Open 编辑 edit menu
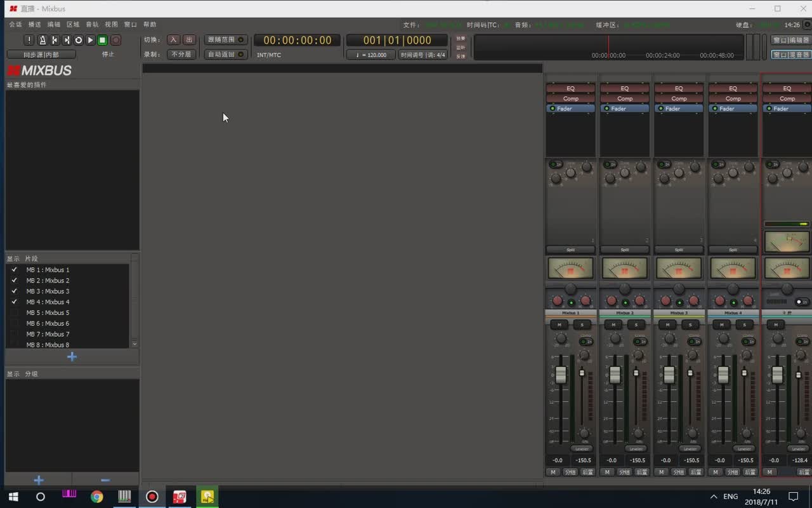This screenshot has width=812, height=508. 54,25
